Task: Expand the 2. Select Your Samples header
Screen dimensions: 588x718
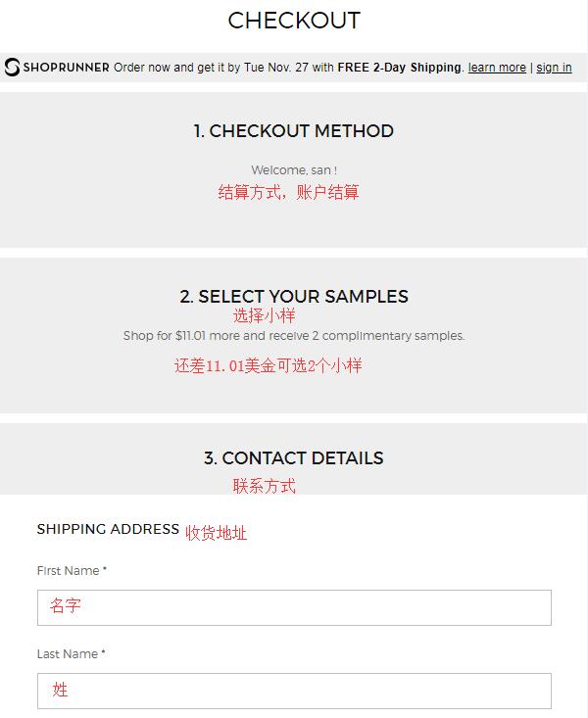Action: coord(294,296)
